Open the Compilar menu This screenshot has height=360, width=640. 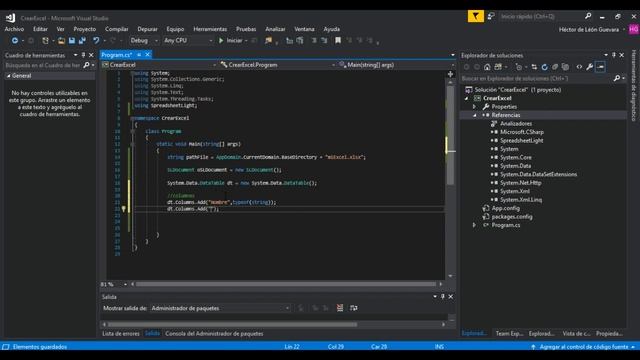click(x=117, y=29)
